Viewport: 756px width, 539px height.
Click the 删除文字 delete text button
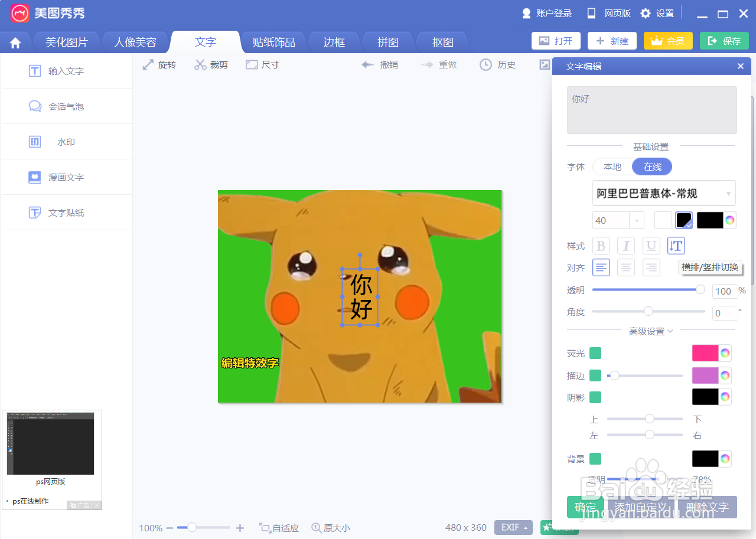tap(708, 507)
